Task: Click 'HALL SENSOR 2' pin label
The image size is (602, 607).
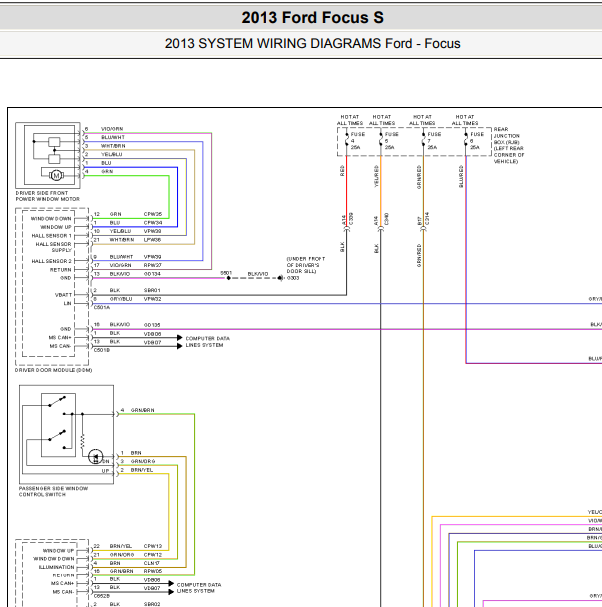Action: click(51, 261)
